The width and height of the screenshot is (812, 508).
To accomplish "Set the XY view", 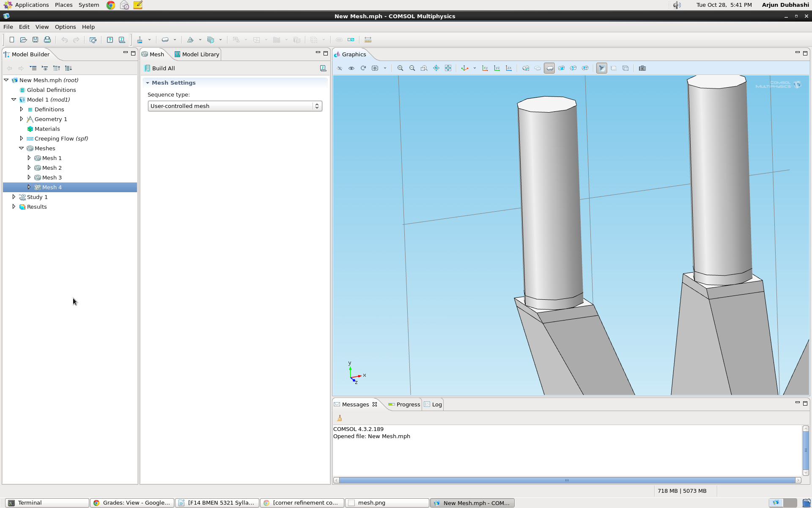I will [485, 68].
